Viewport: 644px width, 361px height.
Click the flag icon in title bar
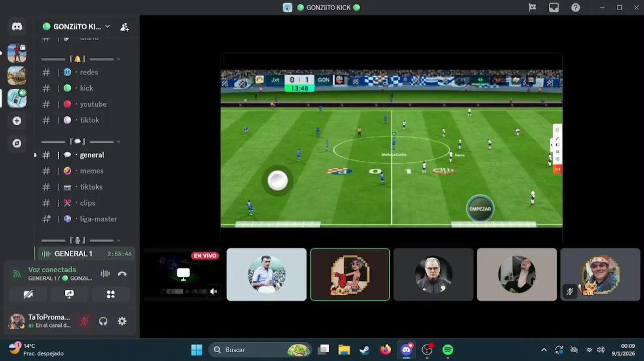tap(532, 8)
